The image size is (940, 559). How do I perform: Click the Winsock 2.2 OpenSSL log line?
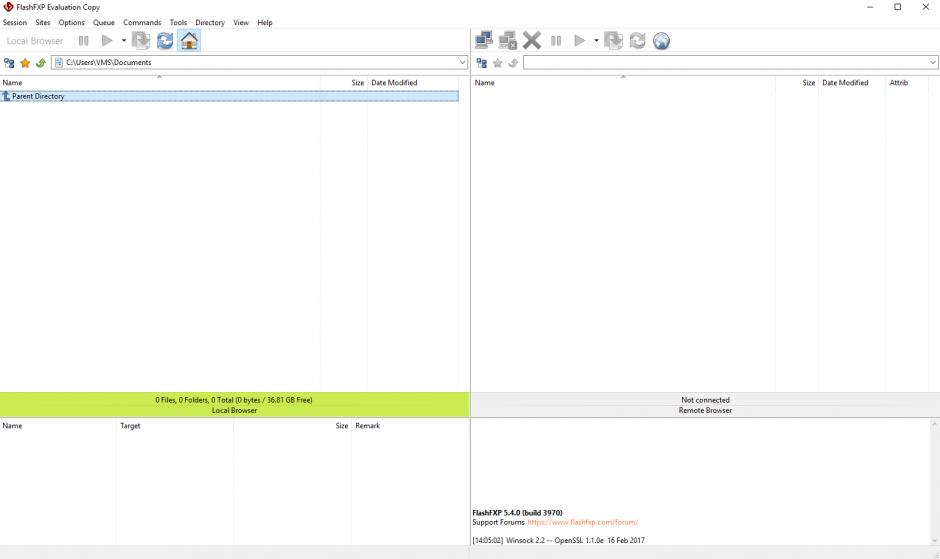[x=559, y=540]
